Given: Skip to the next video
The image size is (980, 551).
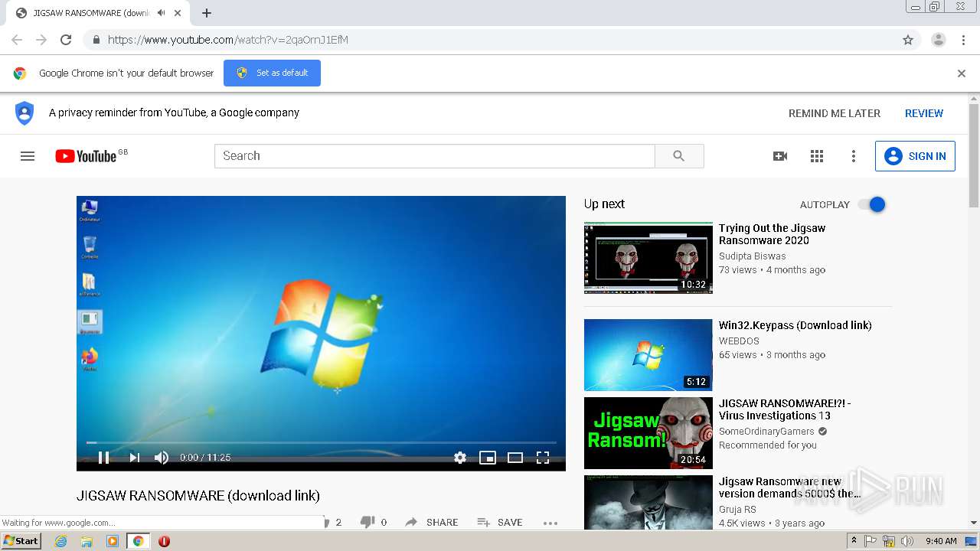Looking at the screenshot, I should [x=134, y=458].
